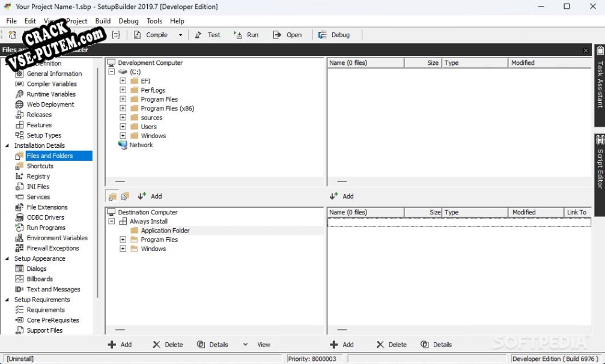Image resolution: width=605 pixels, height=364 pixels.
Task: Open the Dialogs page
Action: (x=36, y=268)
